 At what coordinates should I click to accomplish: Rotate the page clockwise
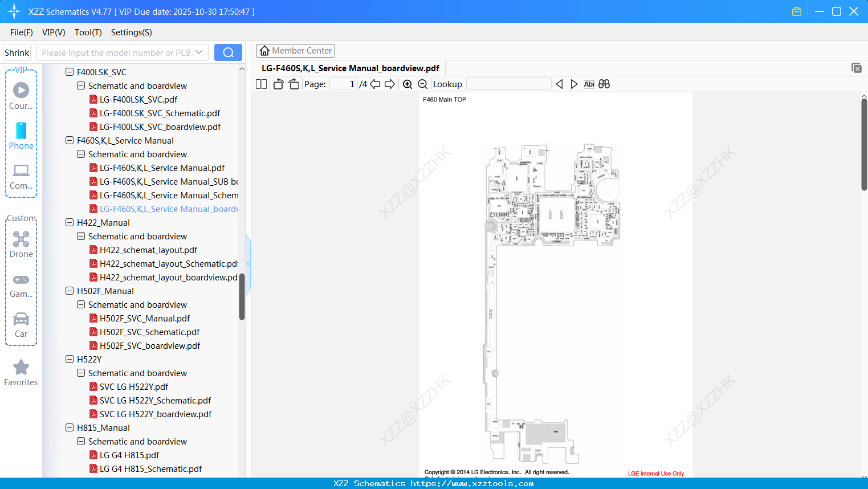tap(294, 83)
